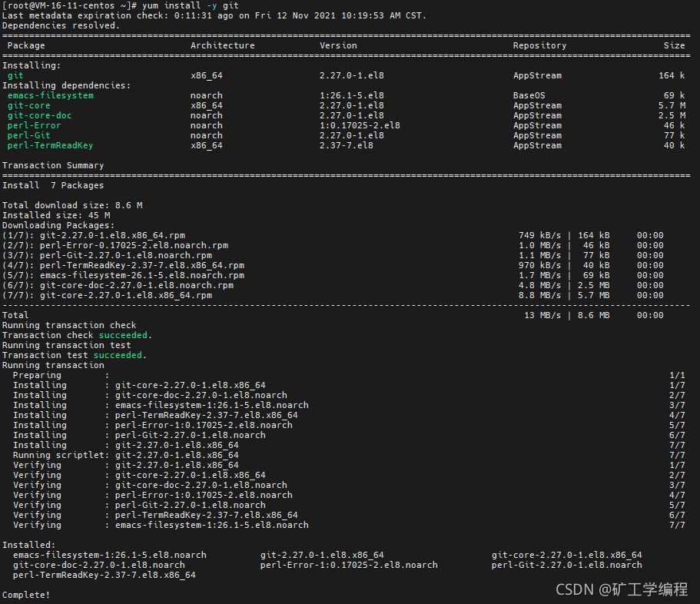Click version '1:0.17025-2.el8' in the table
This screenshot has height=604, width=700.
(x=360, y=125)
